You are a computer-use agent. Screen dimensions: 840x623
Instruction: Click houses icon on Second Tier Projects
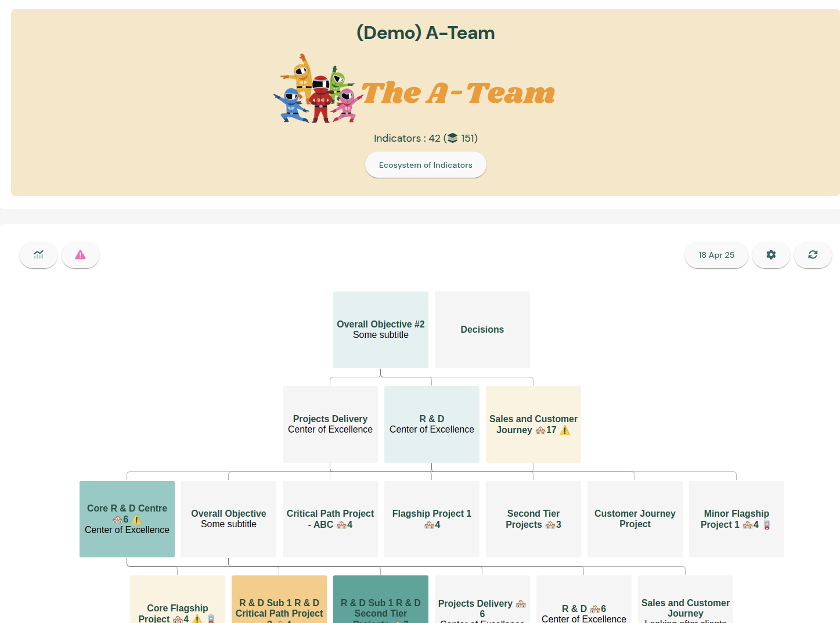pyautogui.click(x=550, y=525)
